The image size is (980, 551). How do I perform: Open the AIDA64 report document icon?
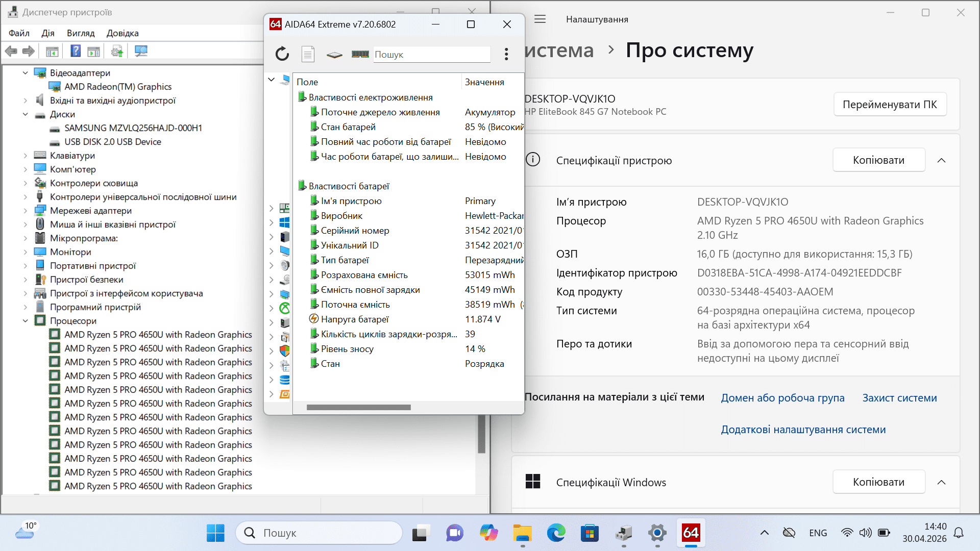click(x=308, y=54)
